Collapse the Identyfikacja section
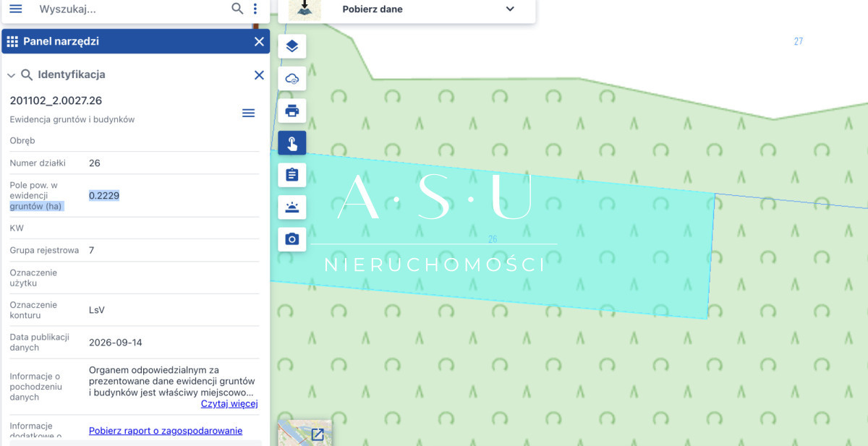This screenshot has height=446, width=868. point(12,75)
